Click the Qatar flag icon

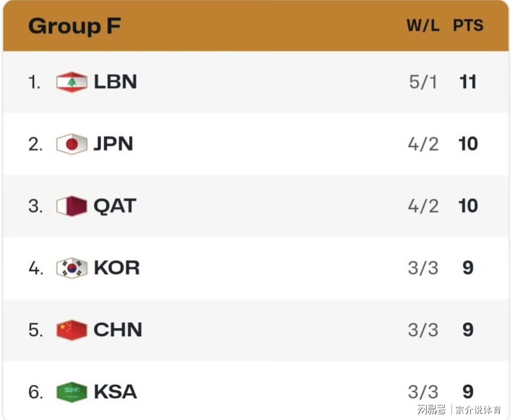[x=72, y=206]
